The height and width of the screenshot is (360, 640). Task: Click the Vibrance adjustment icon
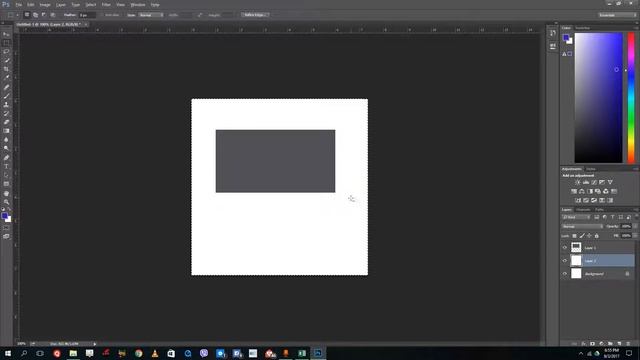pyautogui.click(x=610, y=182)
